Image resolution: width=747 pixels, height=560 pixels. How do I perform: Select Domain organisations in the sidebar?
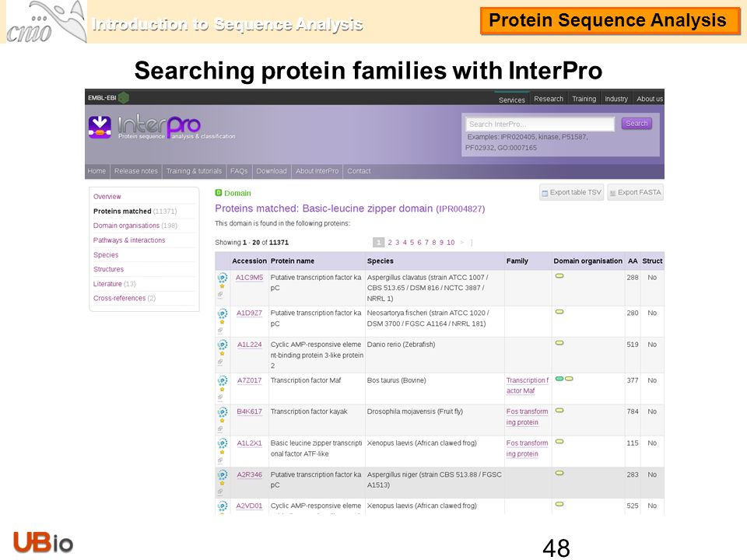pos(126,226)
